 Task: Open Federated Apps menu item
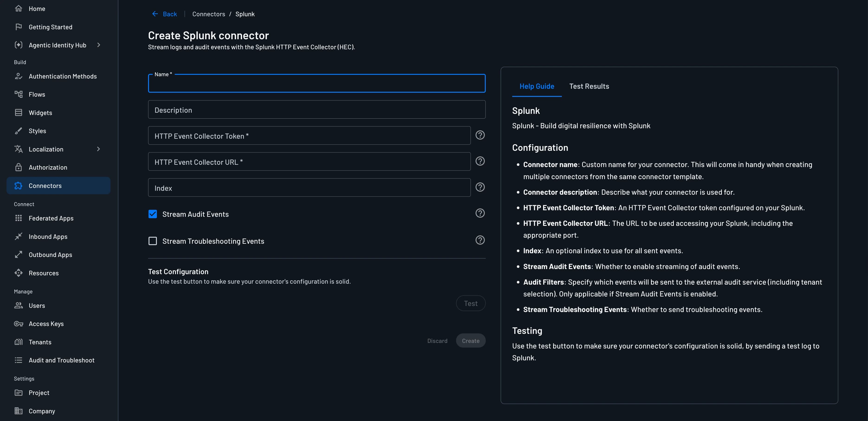pyautogui.click(x=59, y=218)
